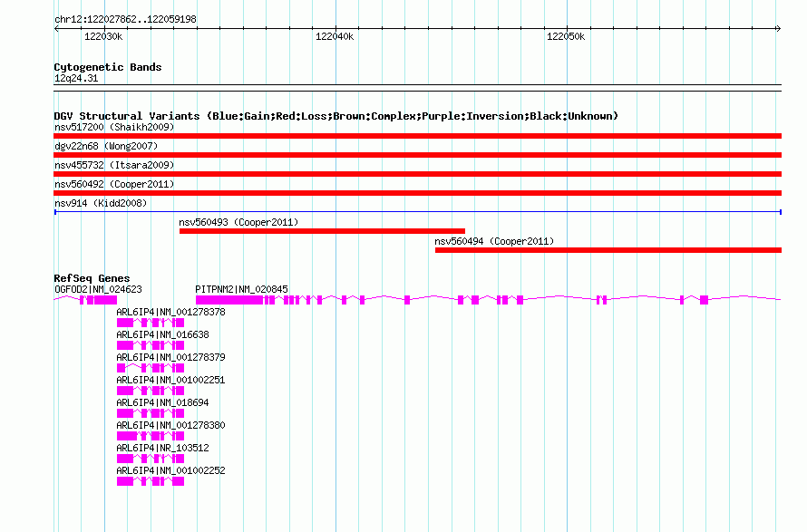Screen dimensions: 807x532
Task: Click the red bar for nsv560493
Action: (x=322, y=231)
